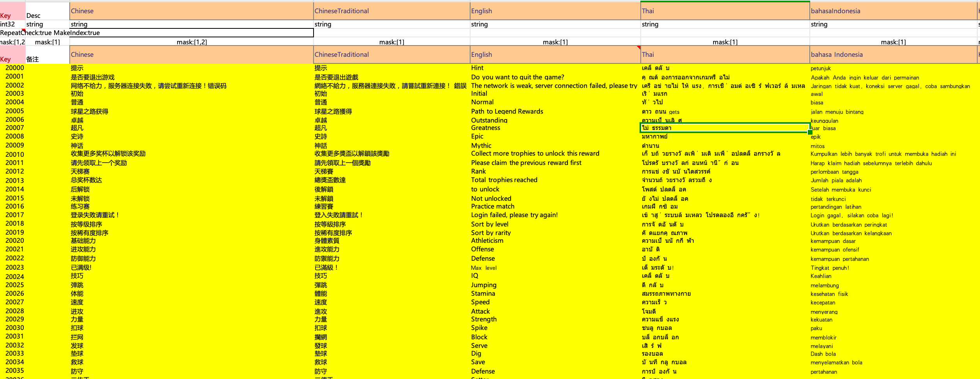Click the Indonesian cell 'Dash bola'
980x379 pixels.
894,354
